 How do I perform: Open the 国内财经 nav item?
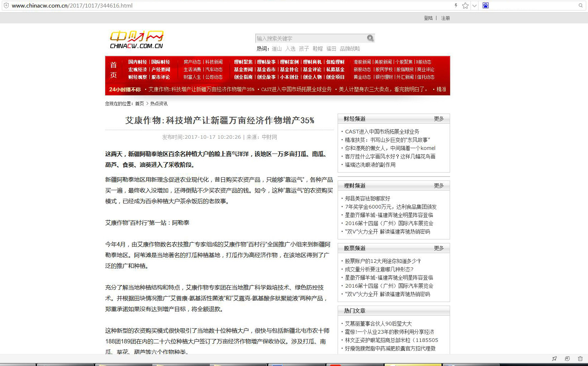(x=138, y=62)
